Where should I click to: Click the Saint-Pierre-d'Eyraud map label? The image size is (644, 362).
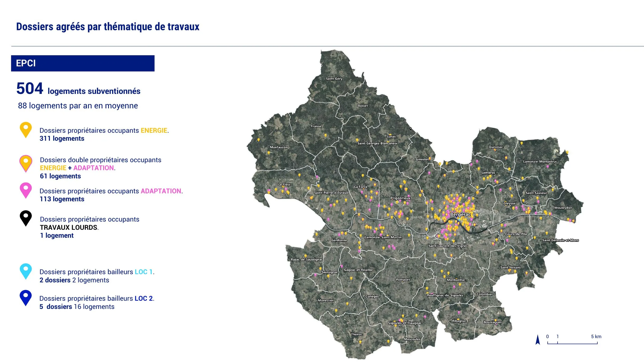[331, 193]
